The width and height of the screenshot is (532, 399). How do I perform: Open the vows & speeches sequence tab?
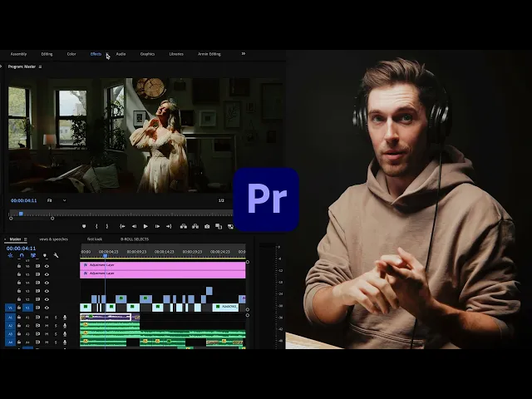coord(53,239)
